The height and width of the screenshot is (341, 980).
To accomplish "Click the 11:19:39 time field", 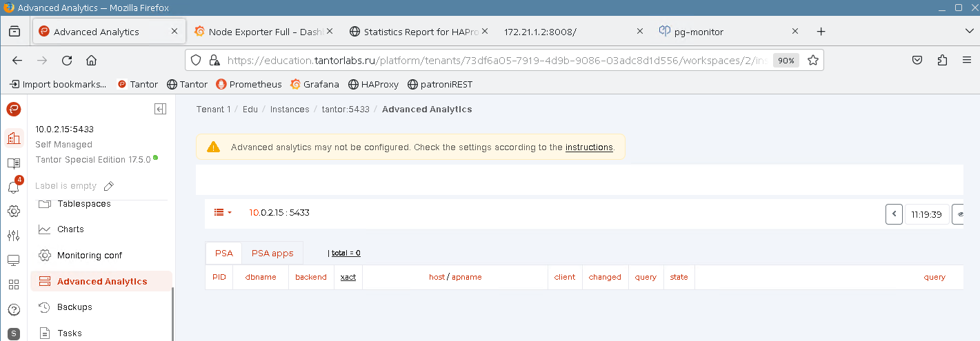I will point(926,214).
